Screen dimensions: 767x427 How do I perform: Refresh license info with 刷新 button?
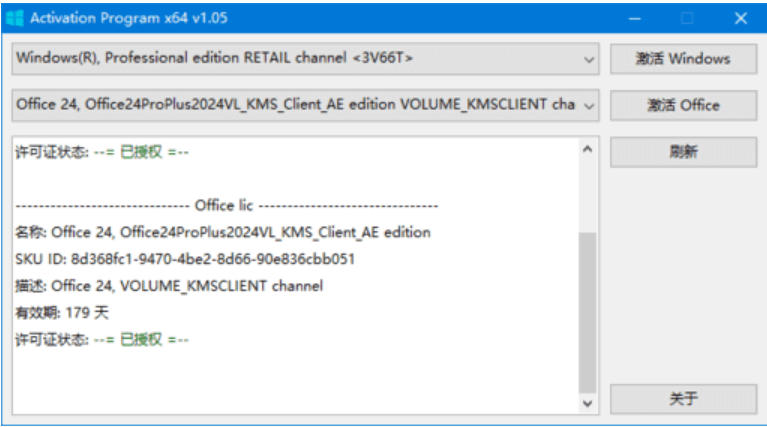pos(683,152)
